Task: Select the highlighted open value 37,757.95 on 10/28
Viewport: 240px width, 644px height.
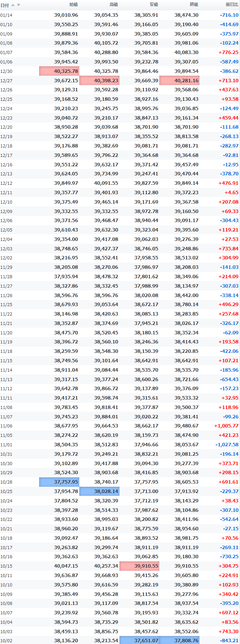Action: (59, 482)
